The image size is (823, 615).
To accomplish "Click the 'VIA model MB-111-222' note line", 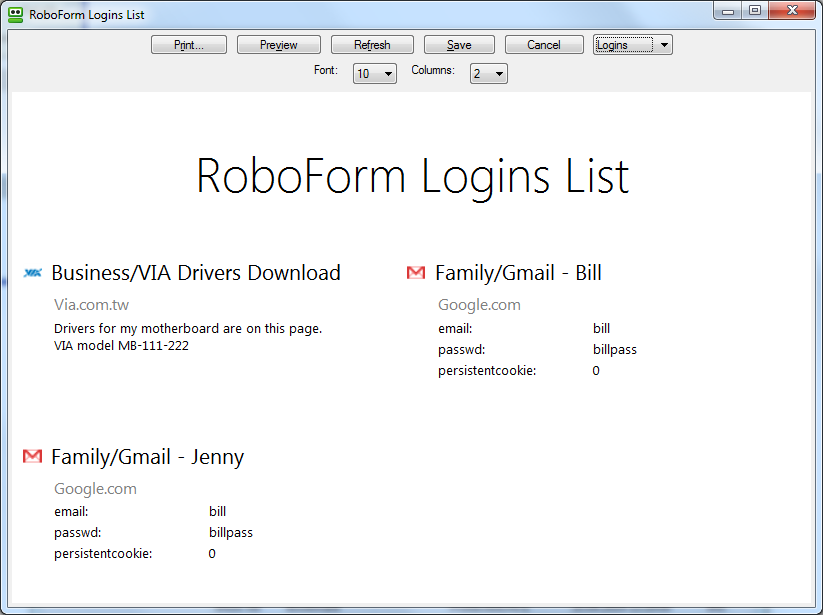I will pos(121,345).
